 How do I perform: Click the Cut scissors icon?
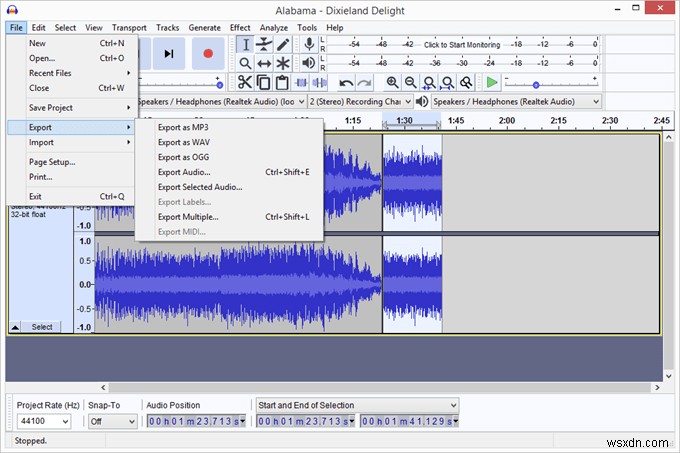tap(245, 82)
